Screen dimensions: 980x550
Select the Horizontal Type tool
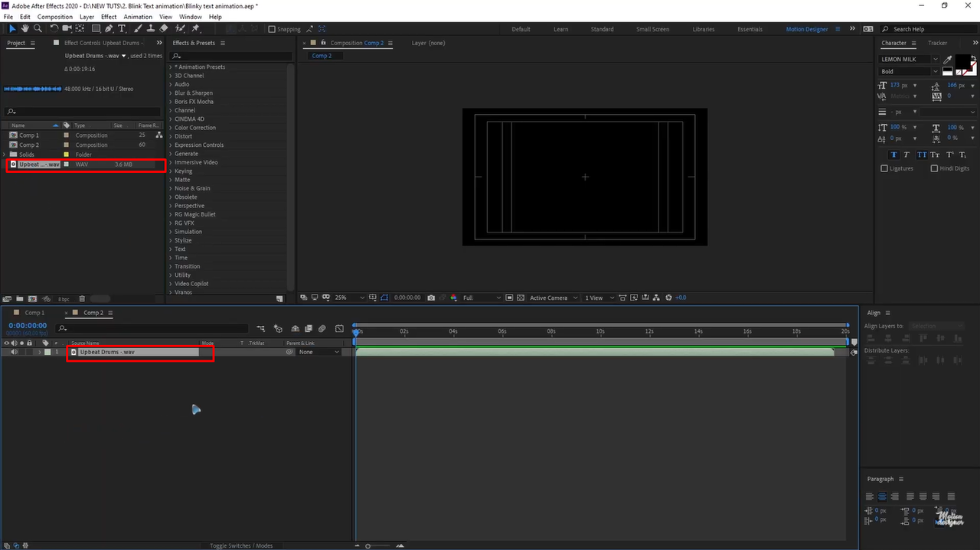tap(122, 29)
